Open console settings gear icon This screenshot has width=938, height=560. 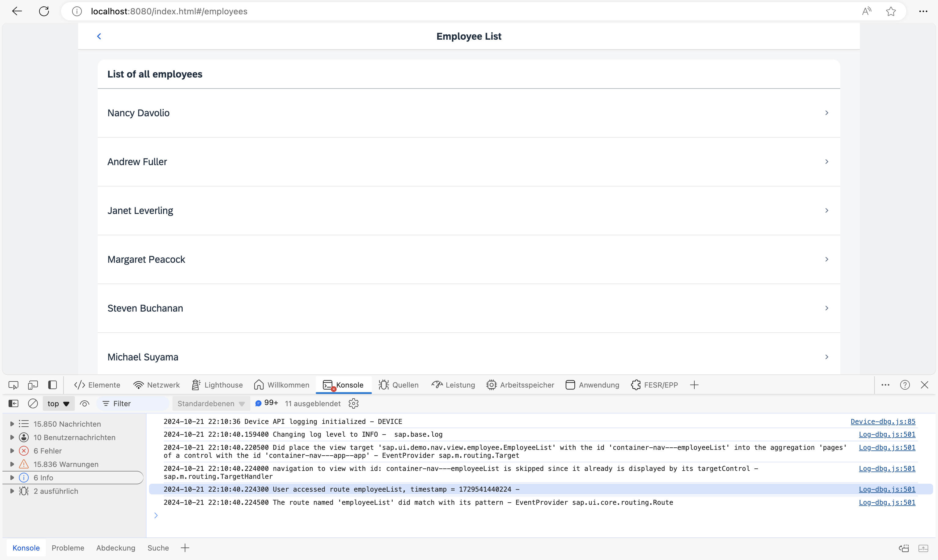point(353,403)
